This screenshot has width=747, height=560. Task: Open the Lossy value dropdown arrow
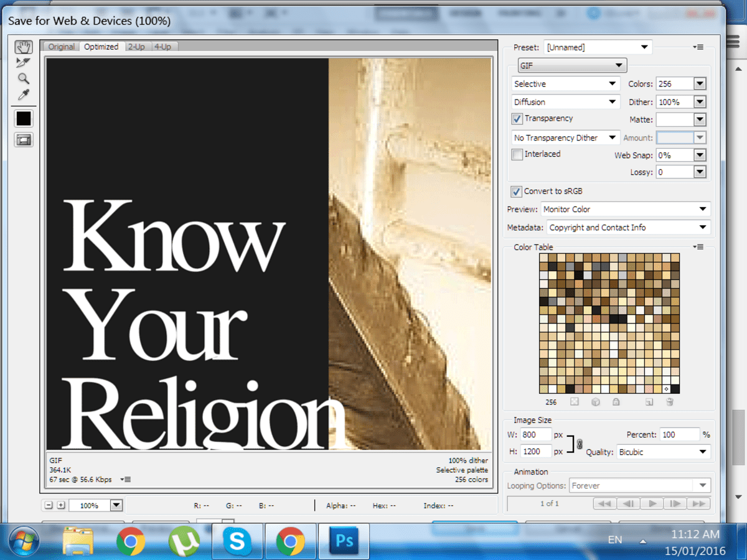tap(700, 172)
